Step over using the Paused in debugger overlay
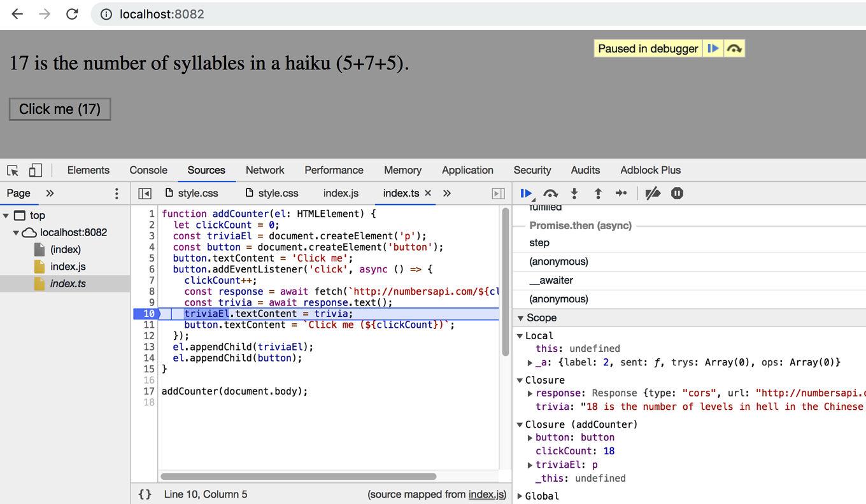Screen dimensions: 866x504 click(734, 48)
